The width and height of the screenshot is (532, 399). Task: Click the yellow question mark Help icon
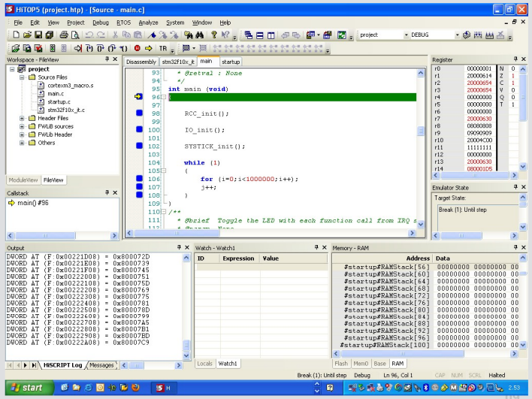tap(213, 35)
